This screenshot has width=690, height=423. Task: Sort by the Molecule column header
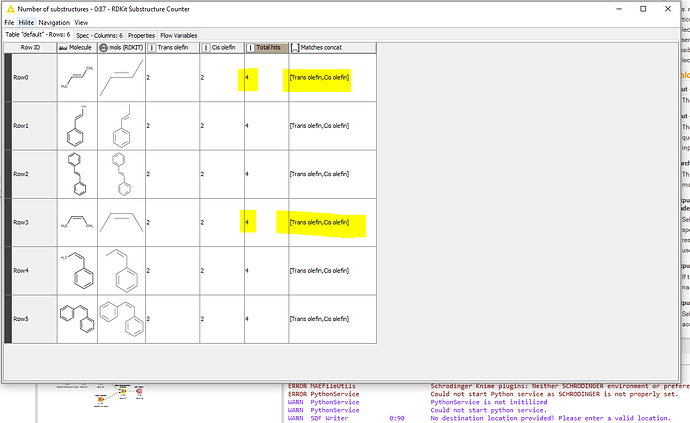(x=77, y=48)
